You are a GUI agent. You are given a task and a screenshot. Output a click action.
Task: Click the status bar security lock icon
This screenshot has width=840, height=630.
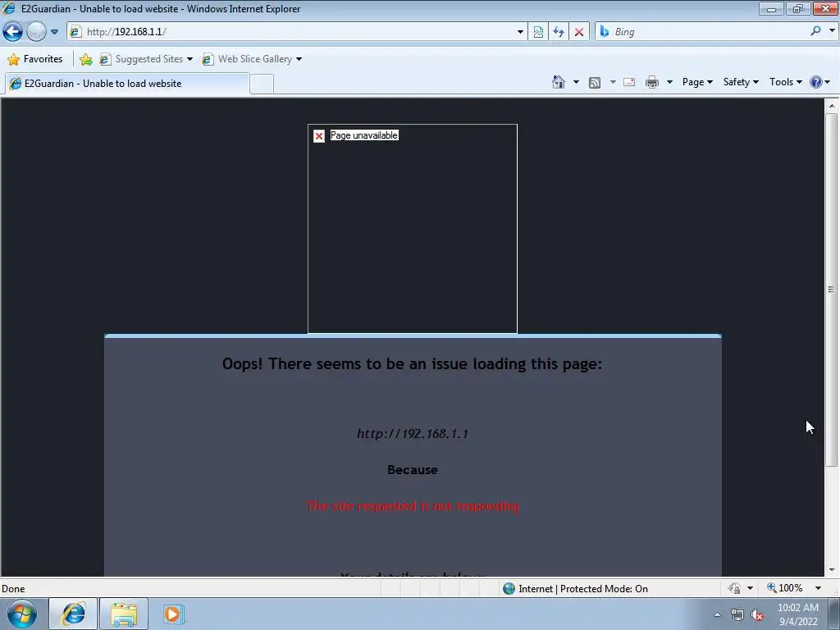734,588
